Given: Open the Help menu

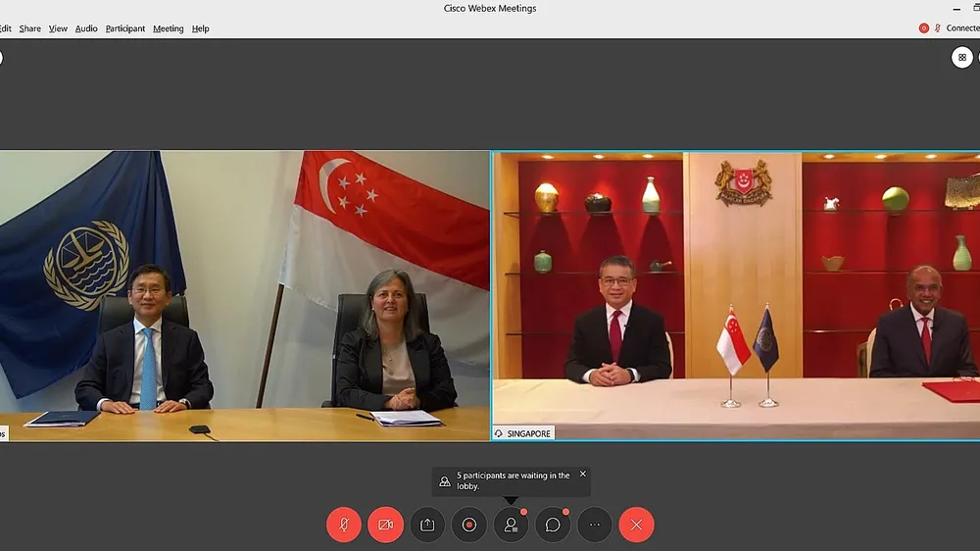Looking at the screenshot, I should tap(201, 28).
